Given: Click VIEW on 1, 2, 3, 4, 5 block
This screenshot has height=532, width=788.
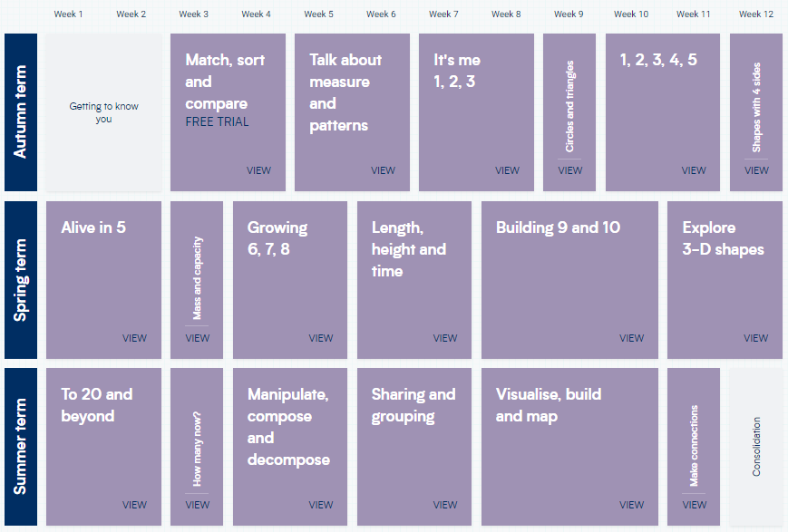Looking at the screenshot, I should pos(694,170).
